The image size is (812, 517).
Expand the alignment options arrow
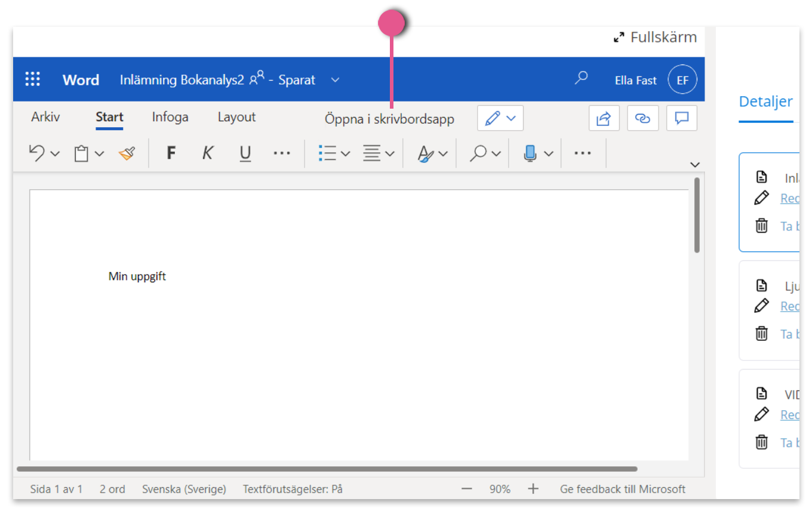tap(389, 154)
